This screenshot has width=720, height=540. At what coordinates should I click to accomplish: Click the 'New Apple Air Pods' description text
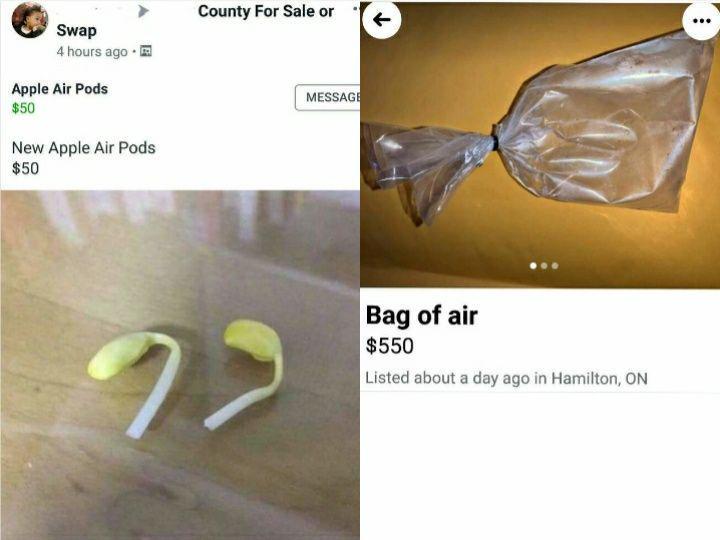click(x=84, y=148)
